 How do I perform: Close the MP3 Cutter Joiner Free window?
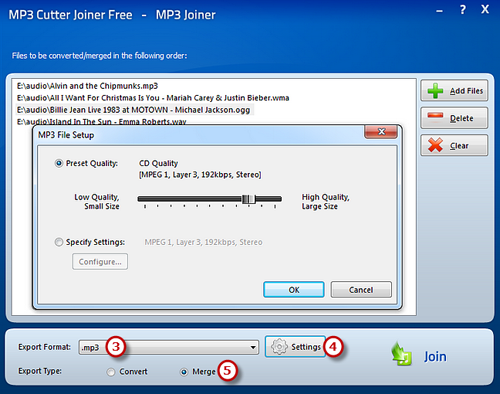(485, 9)
